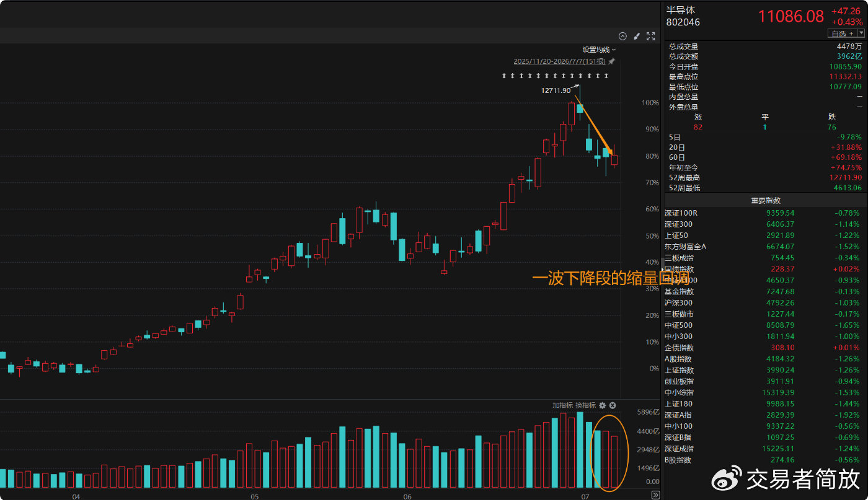The width and height of the screenshot is (868, 500).
Task: Select the brush drawing tool icon
Action: pyautogui.click(x=637, y=36)
